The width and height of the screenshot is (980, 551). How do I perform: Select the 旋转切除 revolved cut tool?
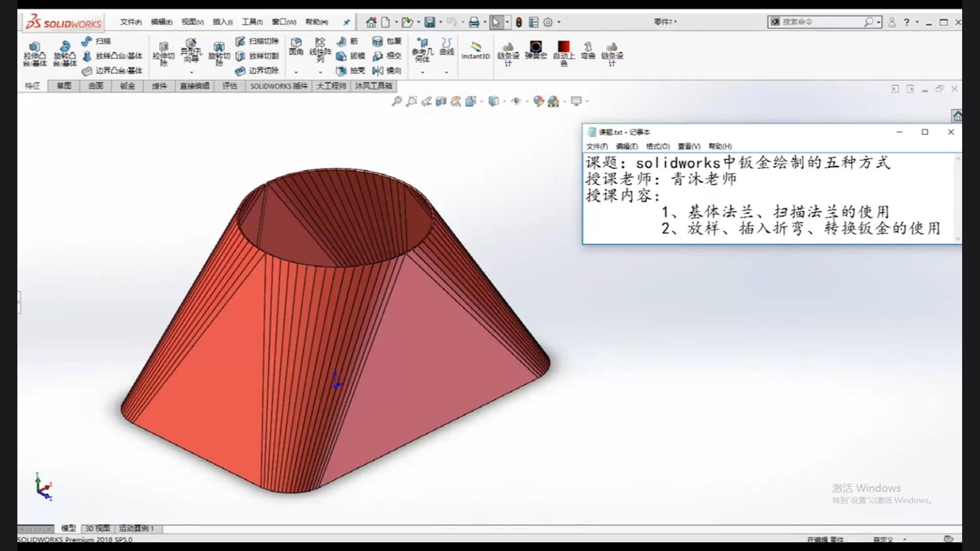point(219,54)
